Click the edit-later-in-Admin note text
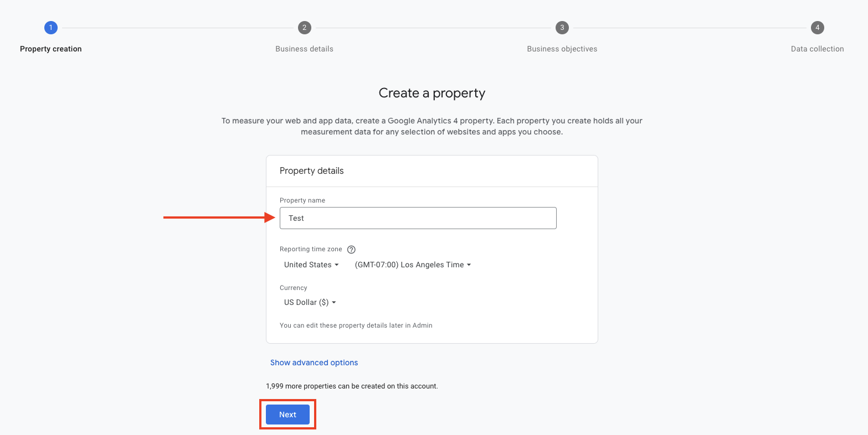This screenshot has height=435, width=868. tap(356, 325)
